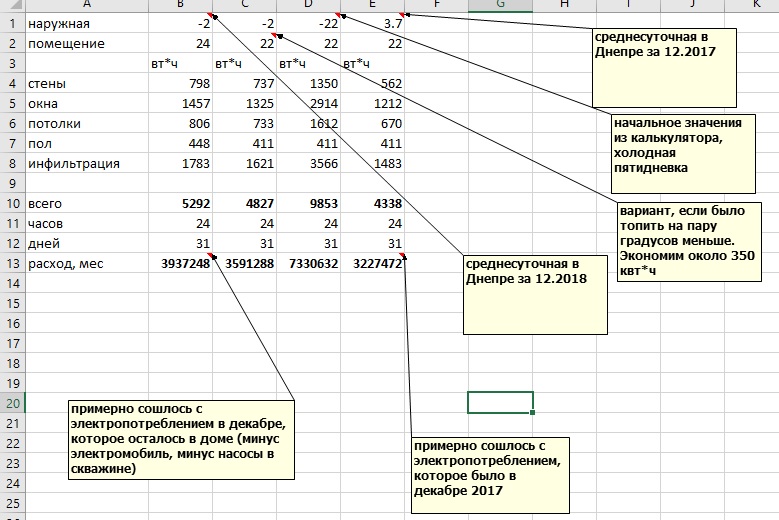Image resolution: width=779 pixels, height=520 pixels.
Task: Select row header 13
Action: pos(12,263)
